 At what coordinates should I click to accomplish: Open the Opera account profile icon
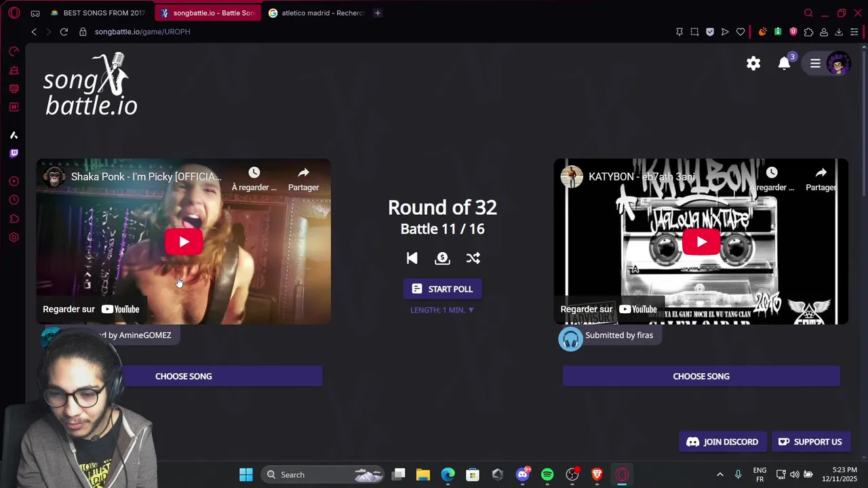(824, 32)
